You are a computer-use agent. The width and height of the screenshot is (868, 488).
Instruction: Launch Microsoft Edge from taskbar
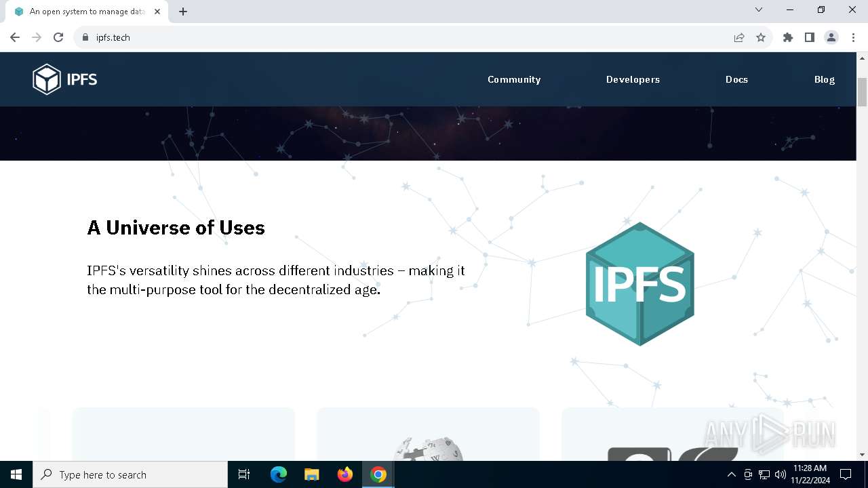point(279,474)
